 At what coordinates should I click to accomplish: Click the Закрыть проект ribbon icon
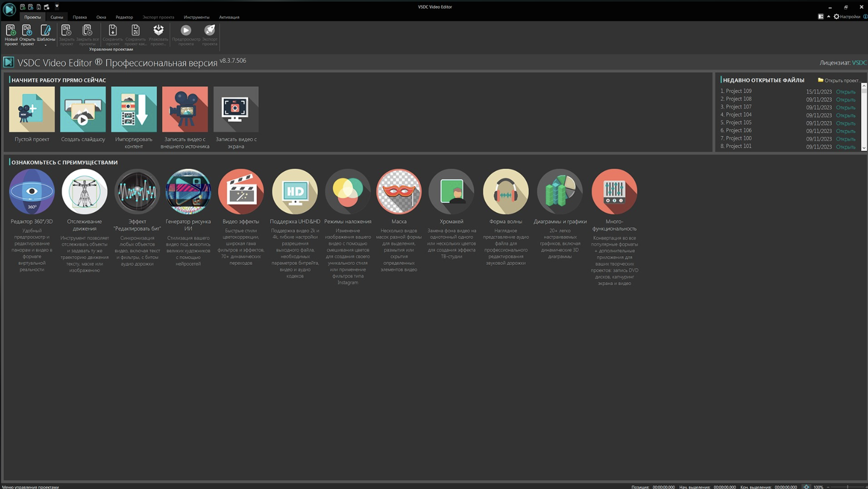(x=67, y=35)
